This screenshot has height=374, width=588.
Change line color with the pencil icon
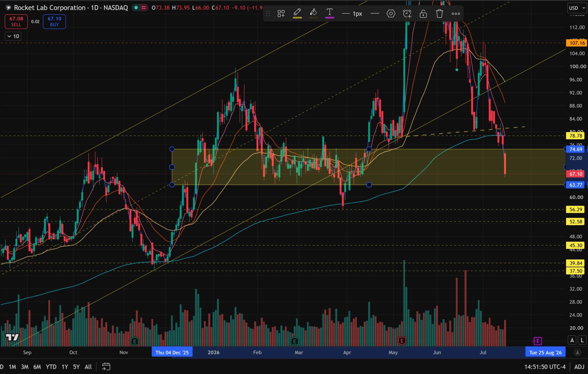pos(297,14)
